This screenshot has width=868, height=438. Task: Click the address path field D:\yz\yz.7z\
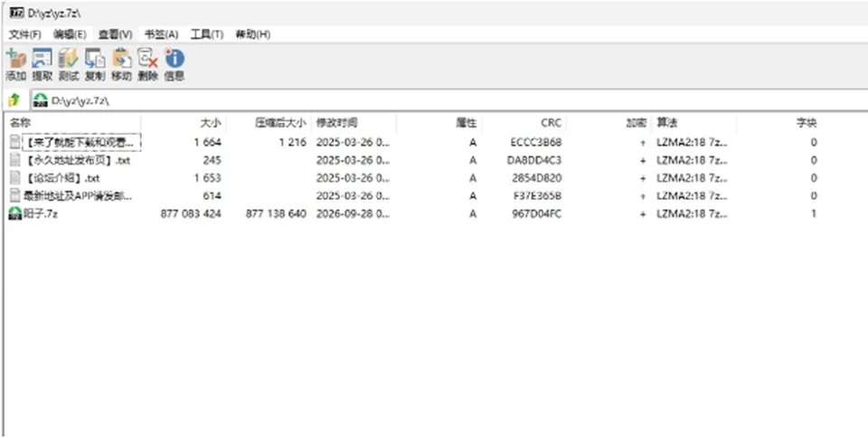tap(448, 100)
